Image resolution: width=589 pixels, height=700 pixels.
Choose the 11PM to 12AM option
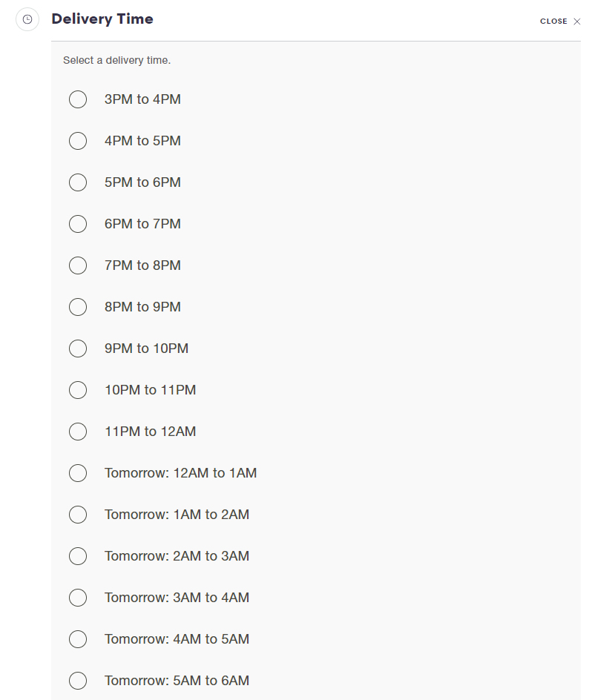pos(78,432)
